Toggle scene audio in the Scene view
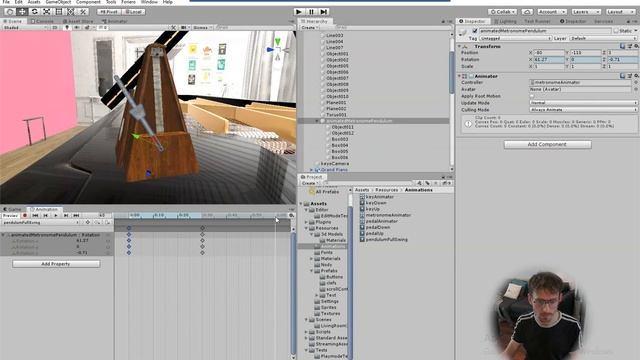 [77, 28]
